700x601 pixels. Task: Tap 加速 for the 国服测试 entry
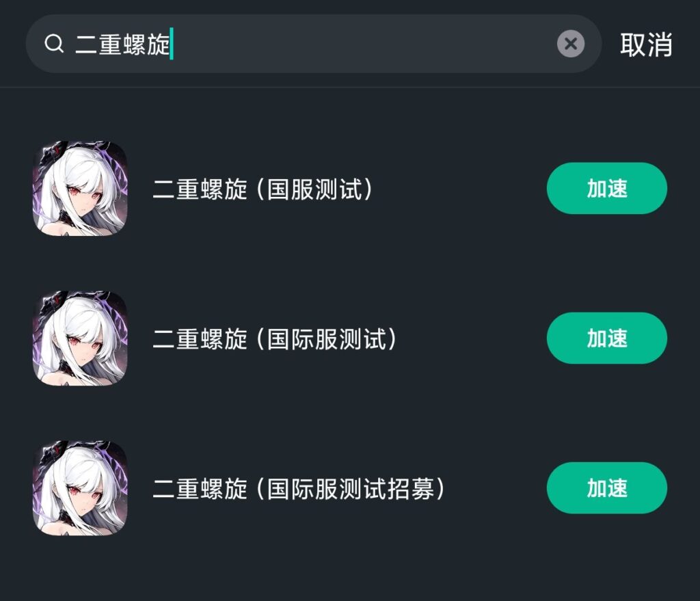click(607, 189)
